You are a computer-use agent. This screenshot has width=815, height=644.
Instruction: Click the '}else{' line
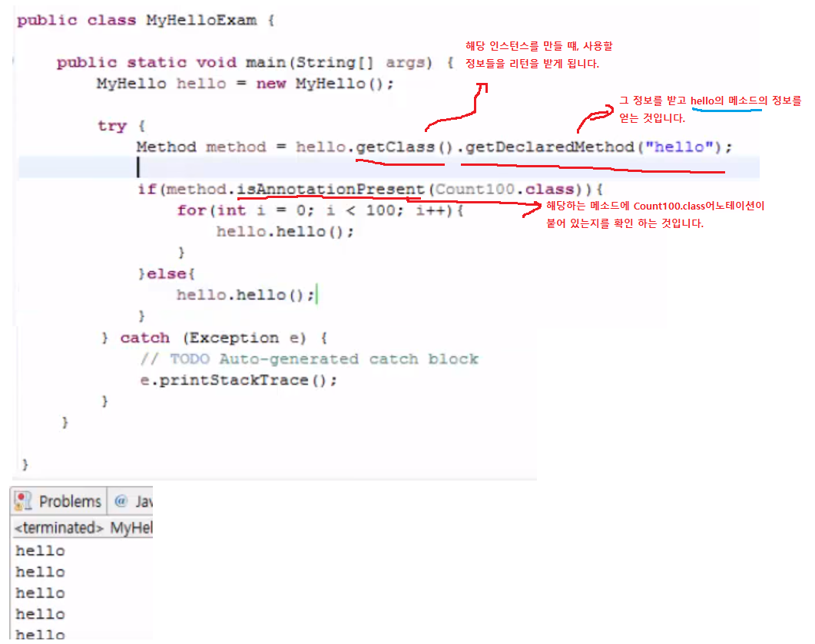pos(167,274)
